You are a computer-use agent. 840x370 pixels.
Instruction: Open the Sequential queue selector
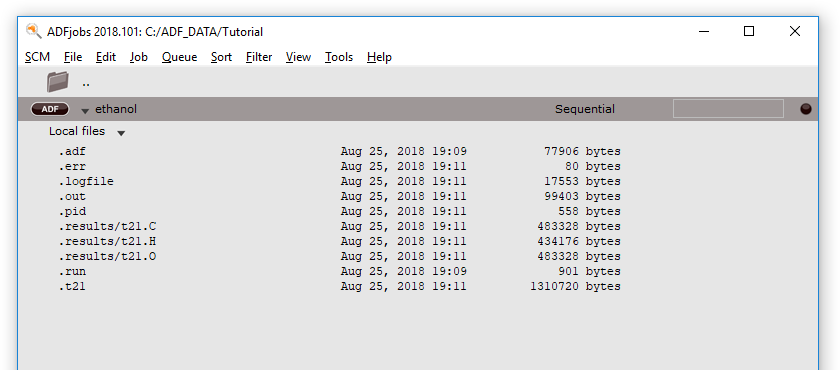point(584,109)
